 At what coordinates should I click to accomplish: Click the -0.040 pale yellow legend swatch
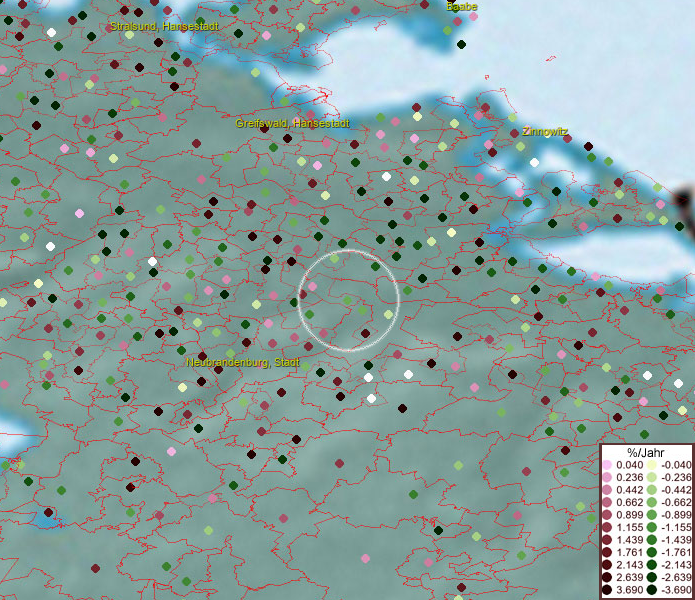click(650, 466)
